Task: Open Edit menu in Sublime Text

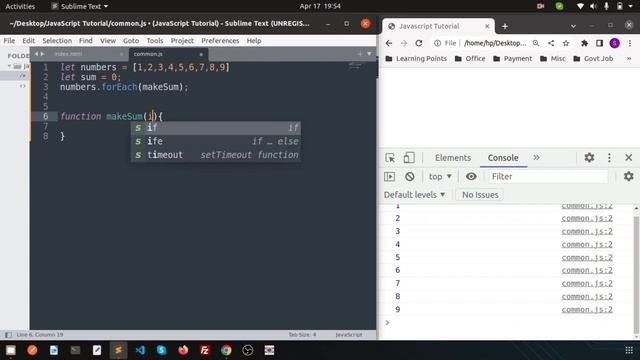Action: 29,41
